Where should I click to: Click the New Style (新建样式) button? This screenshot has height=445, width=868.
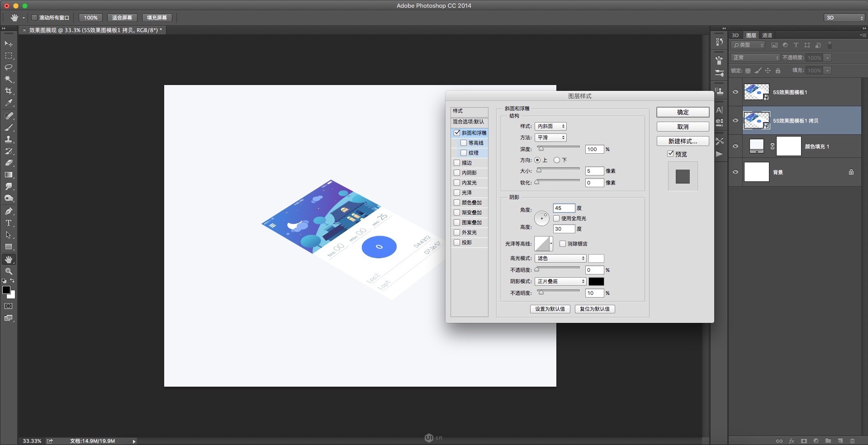point(683,141)
